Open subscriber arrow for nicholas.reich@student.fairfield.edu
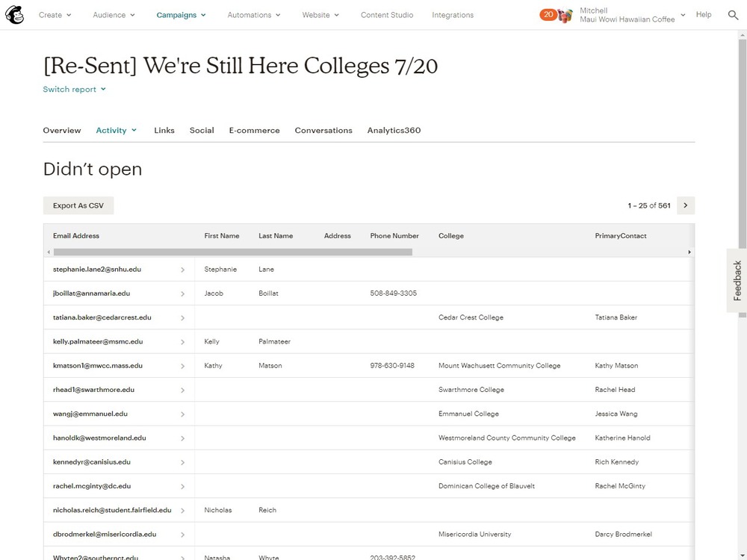This screenshot has height=560, width=747. click(x=182, y=511)
